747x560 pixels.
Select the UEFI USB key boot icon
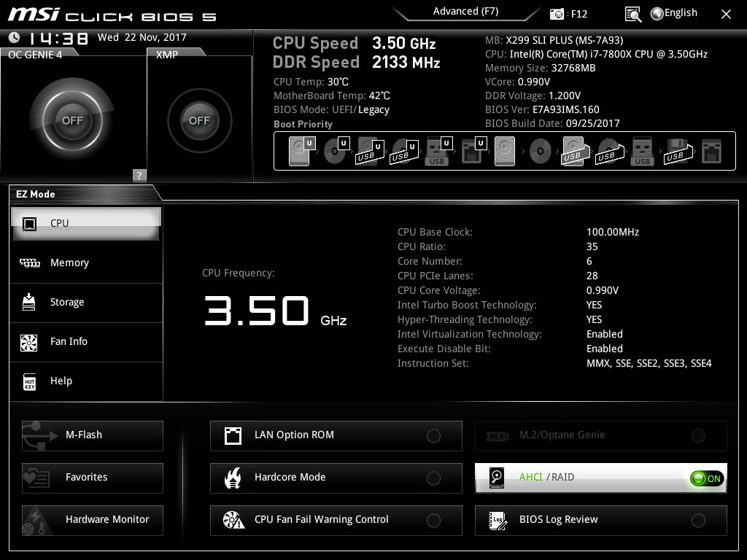(x=438, y=152)
